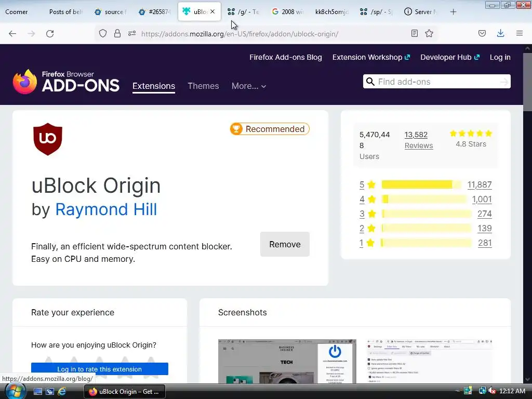Screen dimensions: 532x399
Task: Click the Remove button
Action: (x=285, y=244)
